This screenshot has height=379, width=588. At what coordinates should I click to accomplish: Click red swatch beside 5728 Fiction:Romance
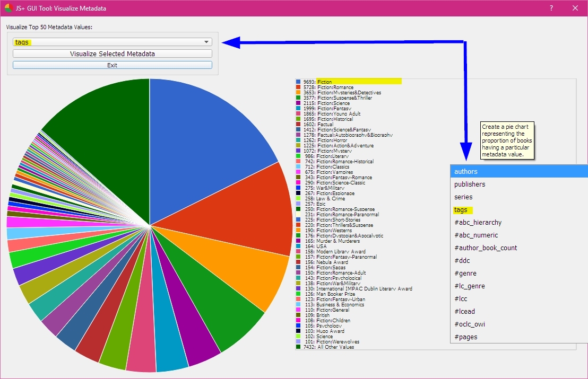pos(298,87)
